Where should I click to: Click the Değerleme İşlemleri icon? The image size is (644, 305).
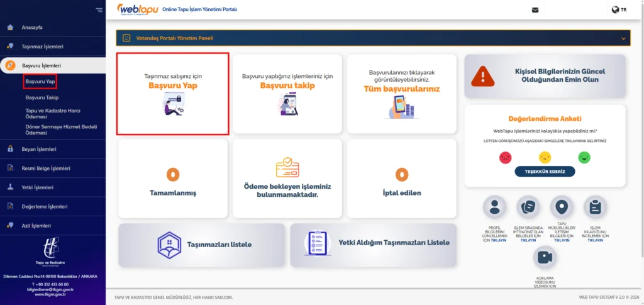pos(10,206)
